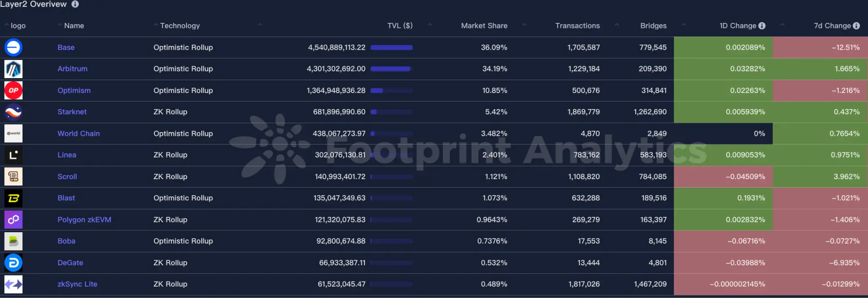
Task: Select the Linea logo icon
Action: pyautogui.click(x=13, y=155)
